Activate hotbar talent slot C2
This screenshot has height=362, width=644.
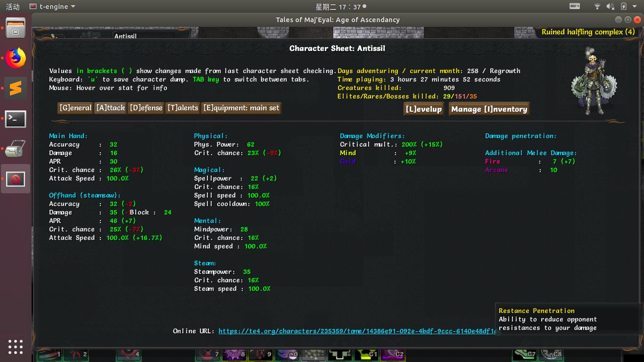tap(393, 354)
